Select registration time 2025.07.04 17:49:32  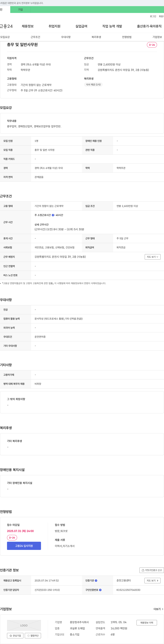tap(47, 580)
